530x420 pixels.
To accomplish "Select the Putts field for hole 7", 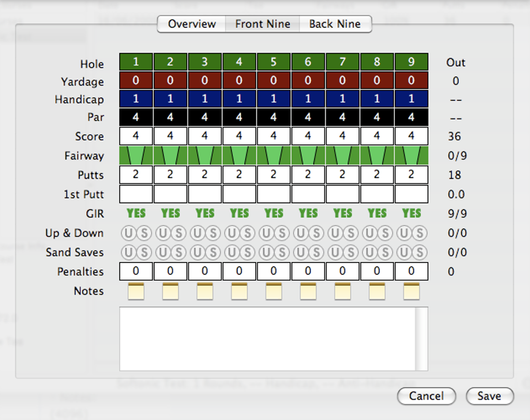I will 343,175.
